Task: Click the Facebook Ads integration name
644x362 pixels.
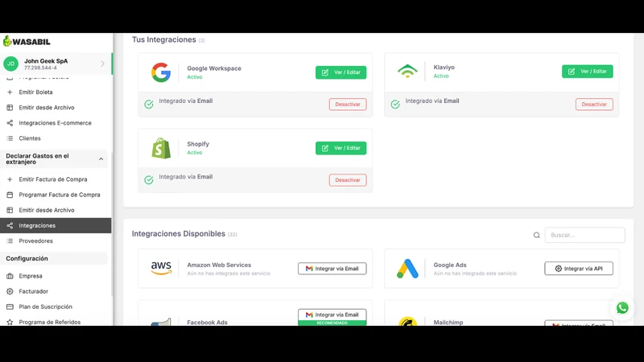Action: (x=207, y=323)
